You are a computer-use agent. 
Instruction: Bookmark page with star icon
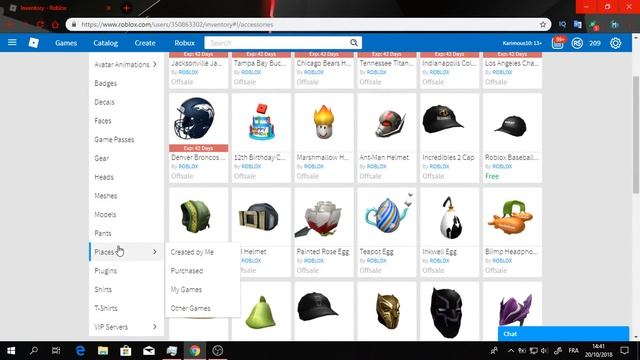(543, 24)
